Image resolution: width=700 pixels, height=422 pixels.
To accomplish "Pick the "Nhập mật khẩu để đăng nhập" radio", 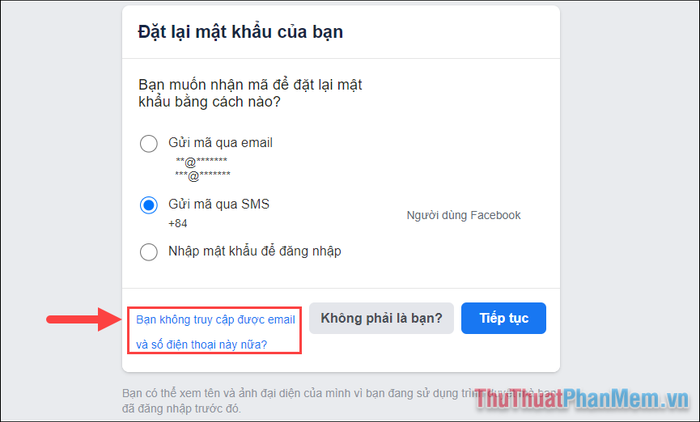I will 149,252.
